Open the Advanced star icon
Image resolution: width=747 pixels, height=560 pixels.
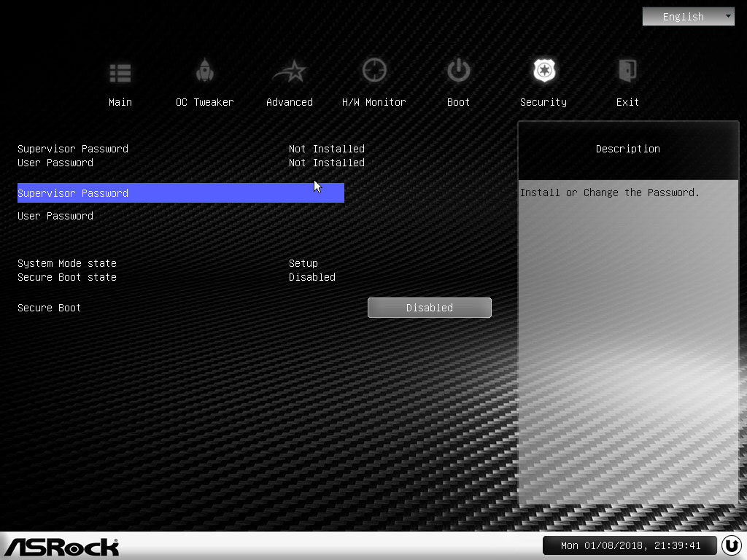[290, 71]
